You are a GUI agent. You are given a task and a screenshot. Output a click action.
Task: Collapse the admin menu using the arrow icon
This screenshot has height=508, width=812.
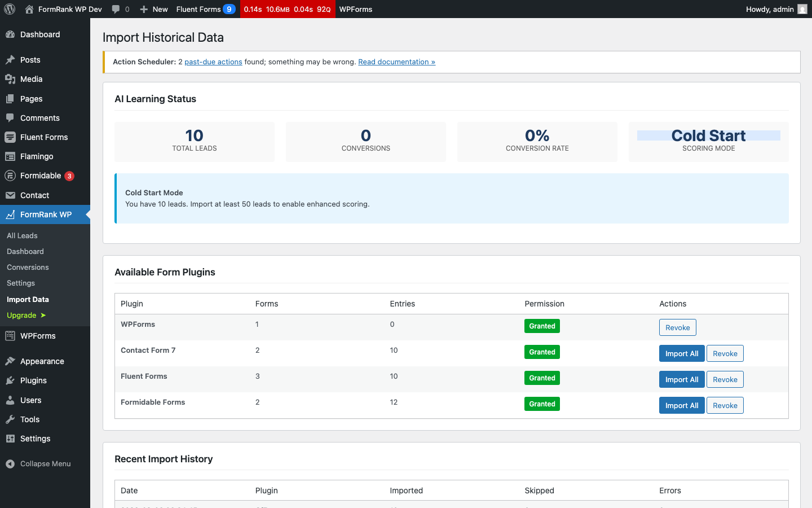pos(10,463)
